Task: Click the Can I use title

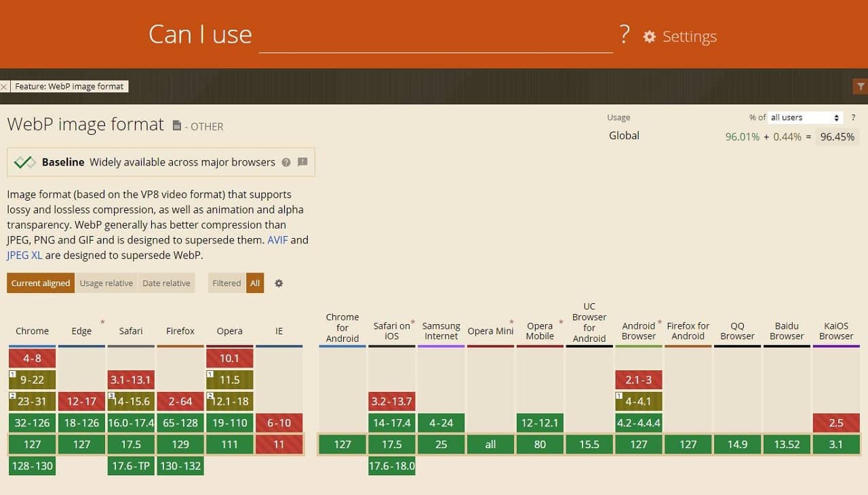Action: (200, 35)
